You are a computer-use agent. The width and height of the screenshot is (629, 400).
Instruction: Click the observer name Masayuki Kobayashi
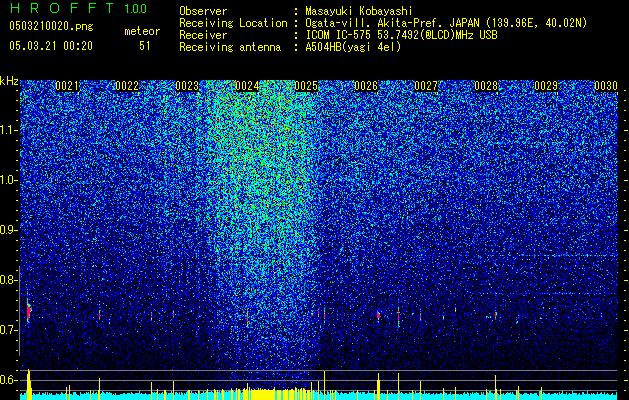pyautogui.click(x=359, y=12)
